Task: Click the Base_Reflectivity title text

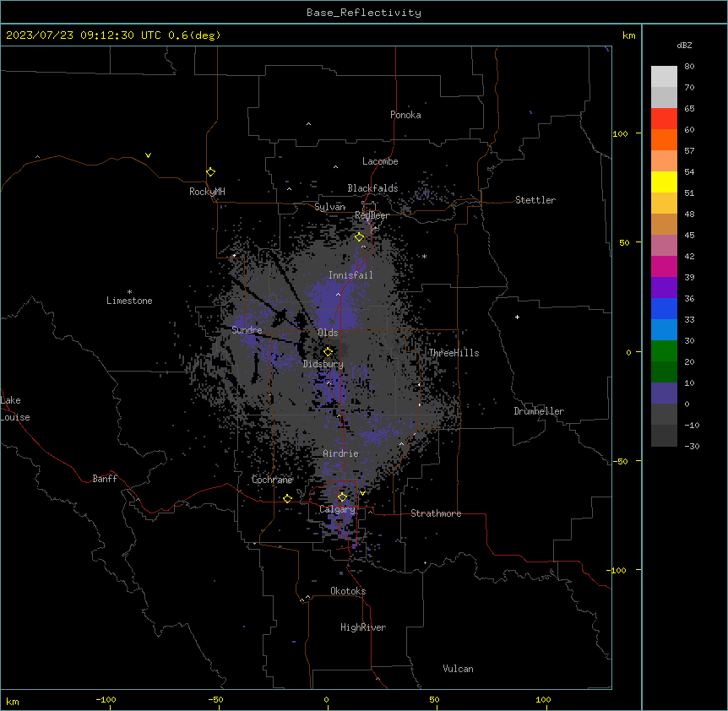Action: [364, 13]
